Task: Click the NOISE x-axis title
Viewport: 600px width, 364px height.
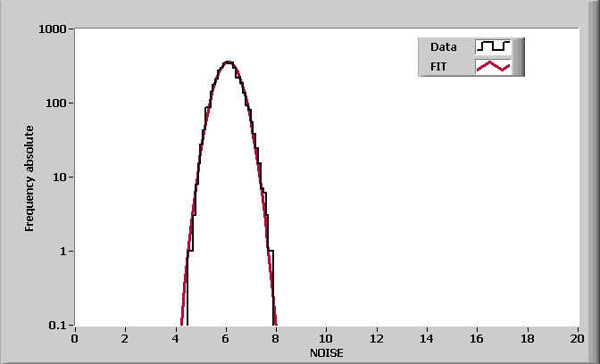Action: point(326,353)
